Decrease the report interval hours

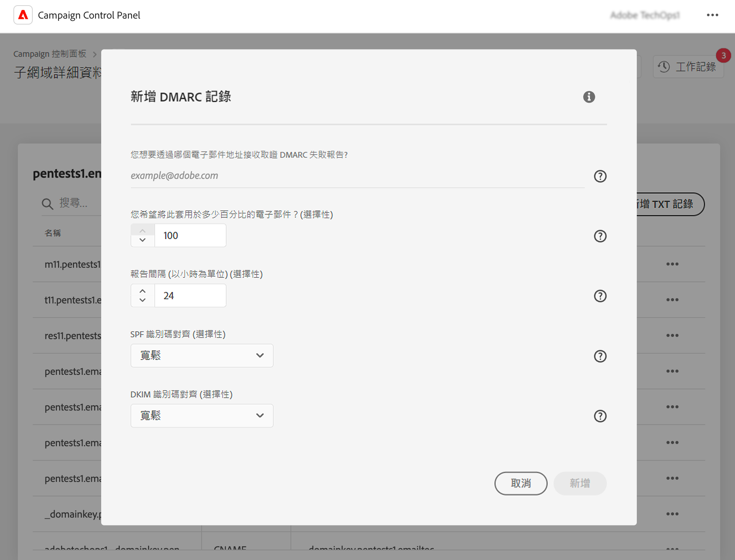tap(142, 300)
